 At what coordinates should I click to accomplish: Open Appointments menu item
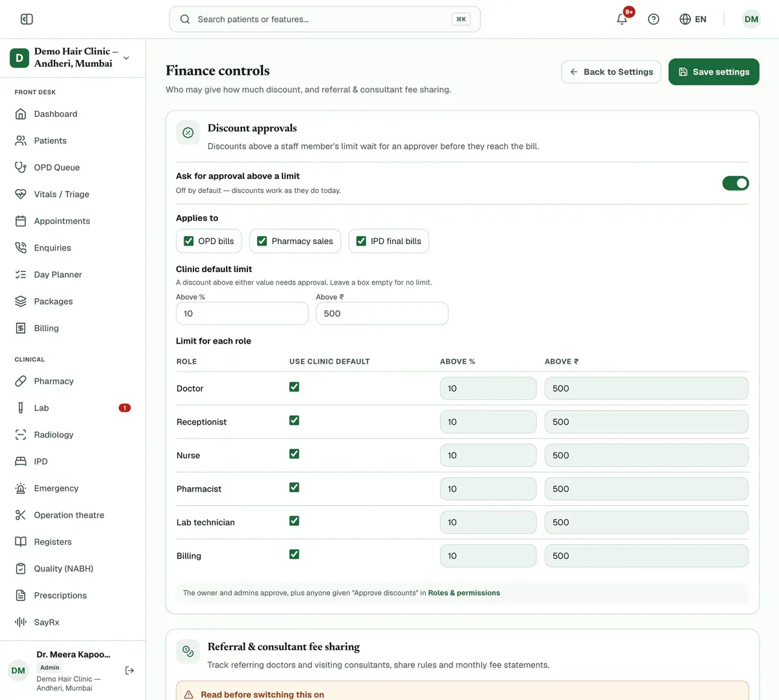73,221
